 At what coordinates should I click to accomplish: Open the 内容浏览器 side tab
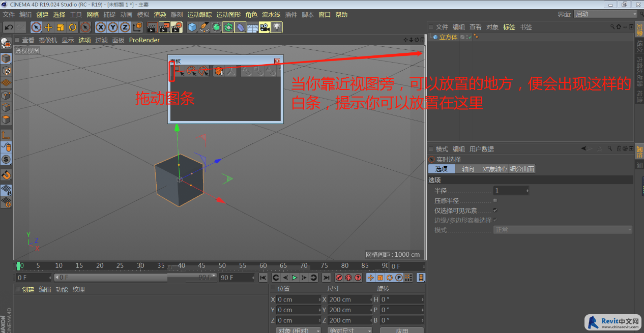(x=639, y=70)
